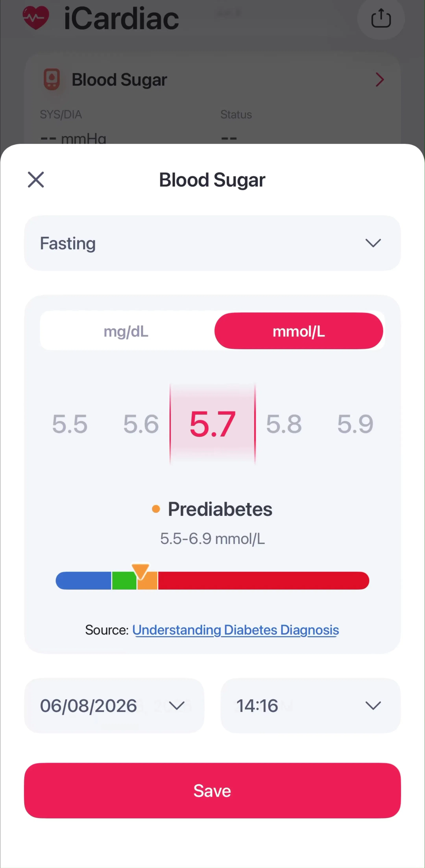Select the mmol/L unit option

(299, 331)
